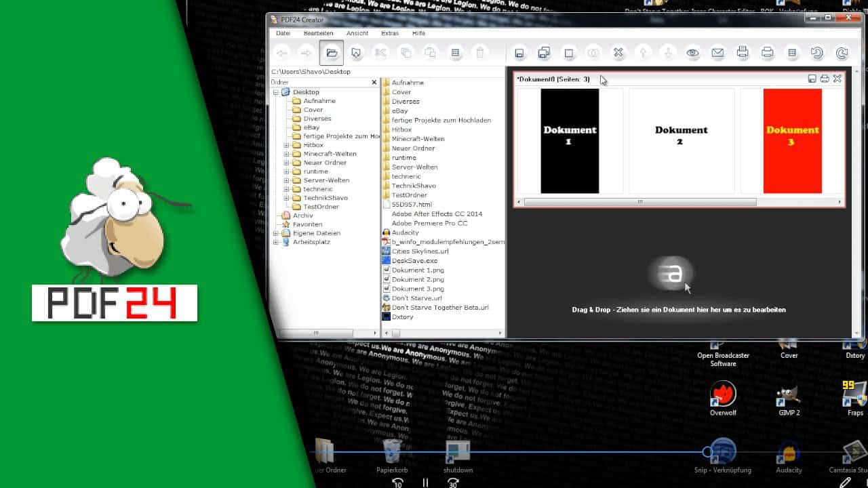Image resolution: width=868 pixels, height=488 pixels.
Task: Click the merge documents overlapping-circles icon
Action: click(593, 53)
